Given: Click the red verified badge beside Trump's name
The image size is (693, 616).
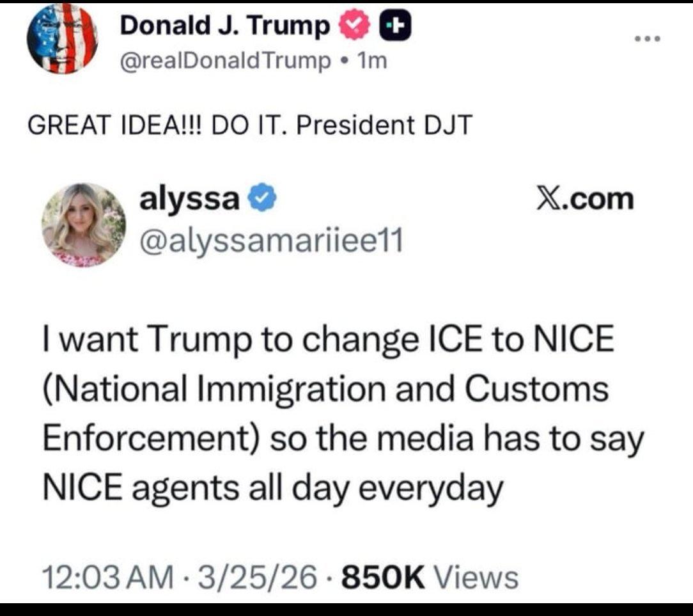Looking at the screenshot, I should [354, 26].
